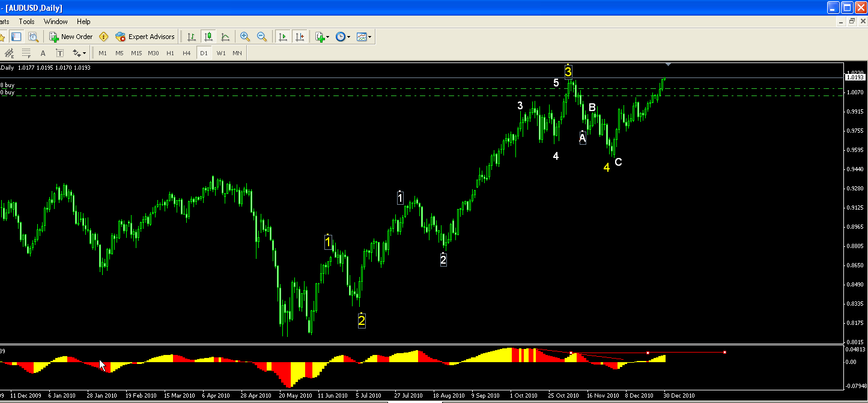The height and width of the screenshot is (403, 868).
Task: Open the arrows objects dropdown
Action: tap(79, 53)
